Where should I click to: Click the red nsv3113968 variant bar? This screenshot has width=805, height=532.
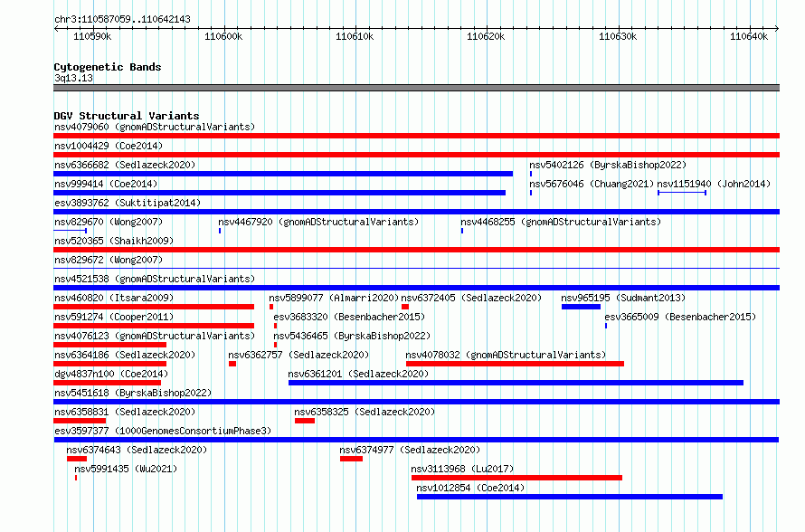[517, 478]
